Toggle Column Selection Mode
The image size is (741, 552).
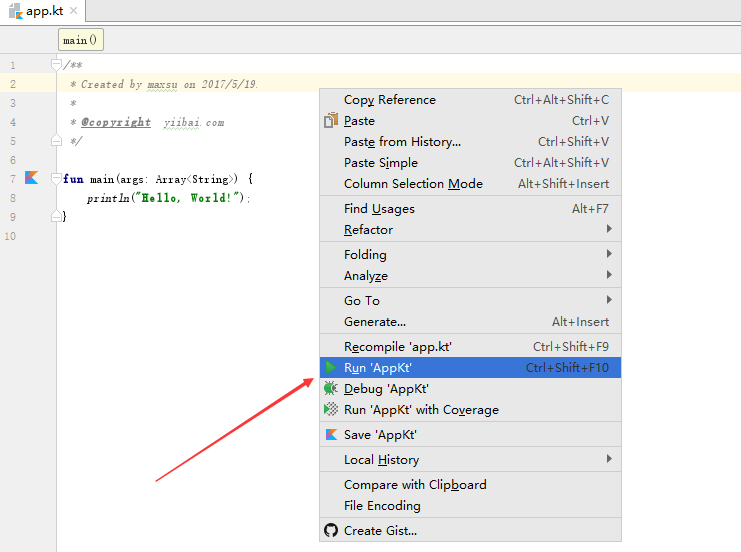point(413,184)
